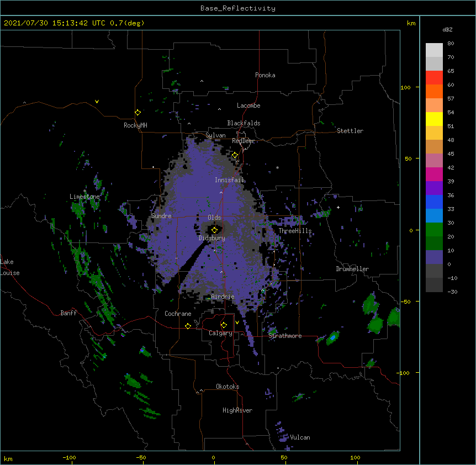Viewport: 476px width, 465px height.
Task: Click the Okotoks city label
Action: pyautogui.click(x=228, y=387)
